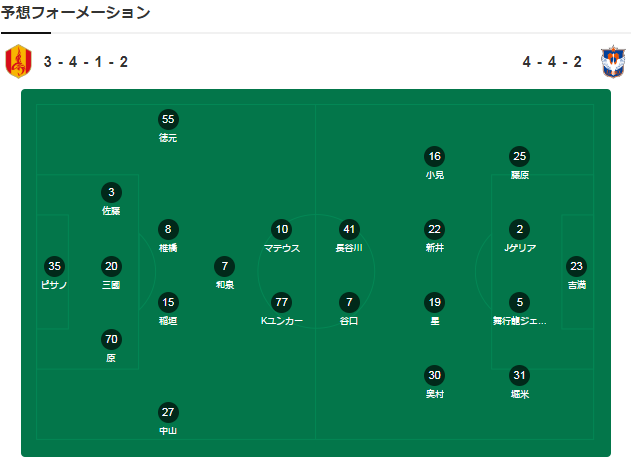Click player 2 Jゲリア marker
Viewport: 631px width, 460px height.
click(x=520, y=229)
